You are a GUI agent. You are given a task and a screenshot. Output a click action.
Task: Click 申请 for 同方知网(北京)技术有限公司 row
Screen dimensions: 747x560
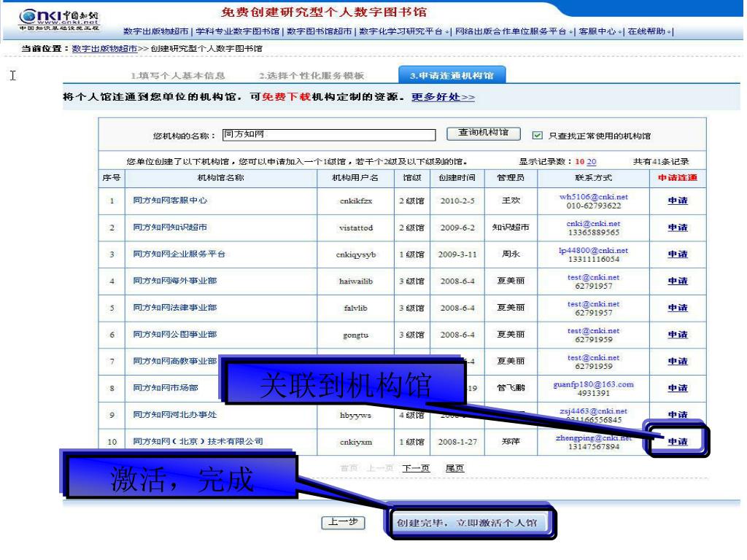pyautogui.click(x=678, y=441)
